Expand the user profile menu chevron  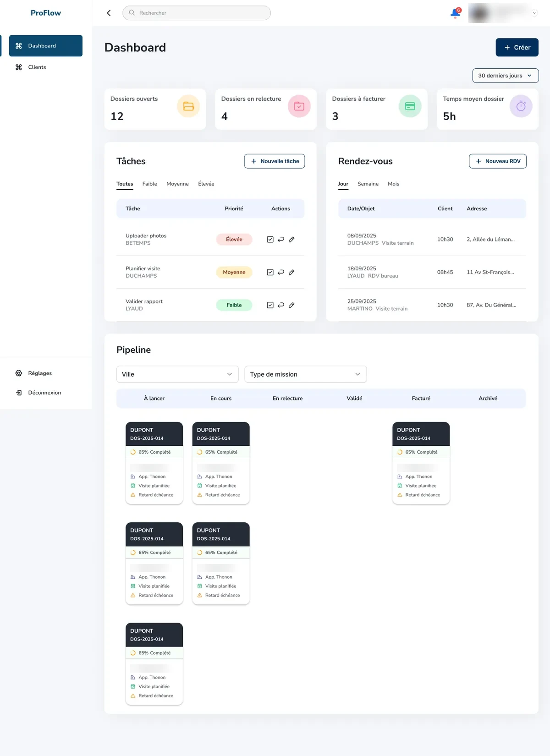coord(534,13)
